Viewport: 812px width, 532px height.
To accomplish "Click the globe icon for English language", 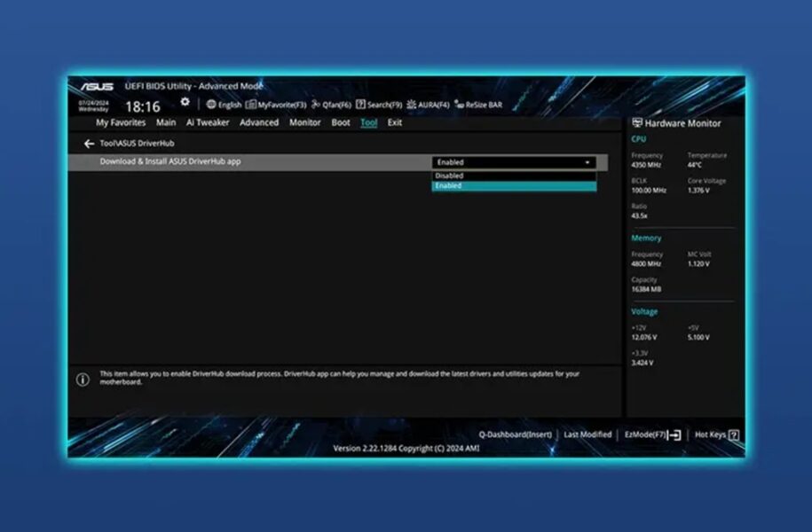I will [211, 105].
